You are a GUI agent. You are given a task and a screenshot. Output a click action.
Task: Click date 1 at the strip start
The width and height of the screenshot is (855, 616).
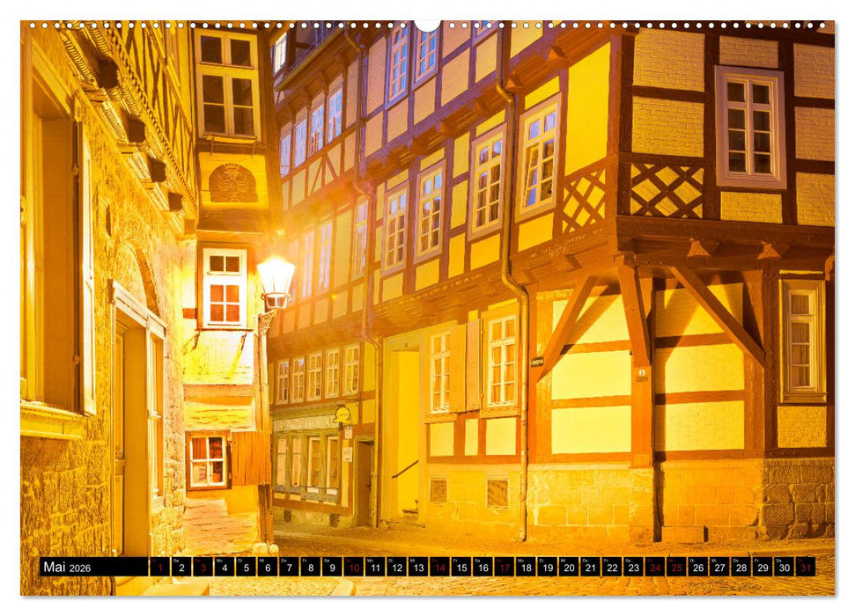coord(158,570)
